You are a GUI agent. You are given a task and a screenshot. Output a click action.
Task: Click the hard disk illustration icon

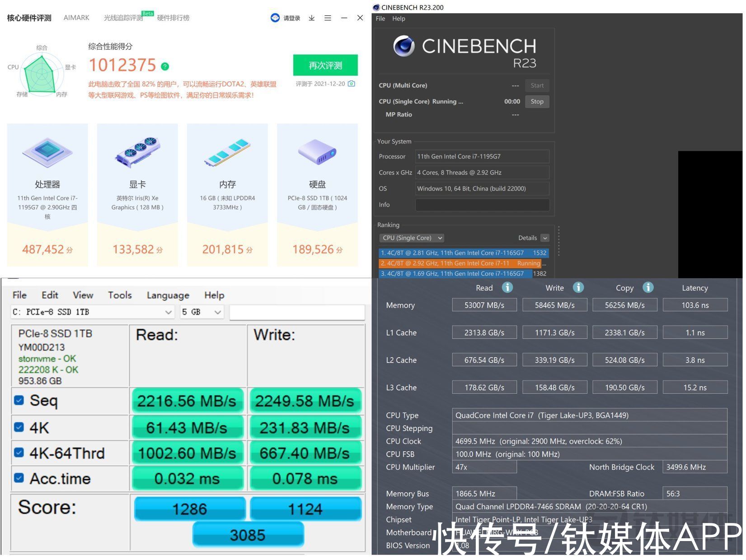point(317,152)
